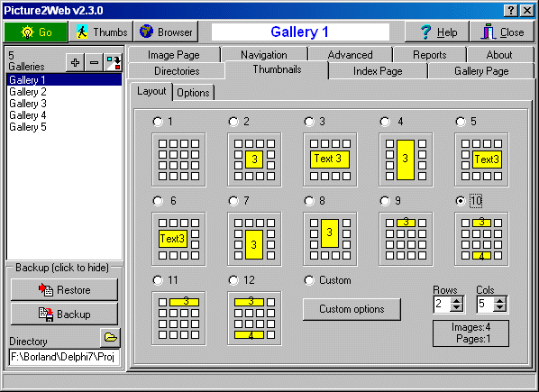Select Gallery 2 in the list
Image resolution: width=539 pixels, height=392 pixels.
point(64,92)
